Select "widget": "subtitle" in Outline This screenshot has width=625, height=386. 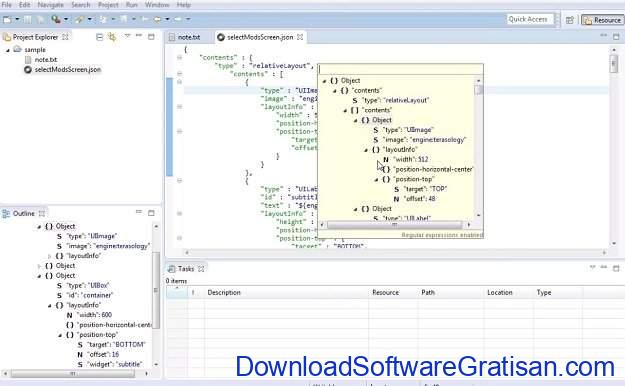click(115, 364)
